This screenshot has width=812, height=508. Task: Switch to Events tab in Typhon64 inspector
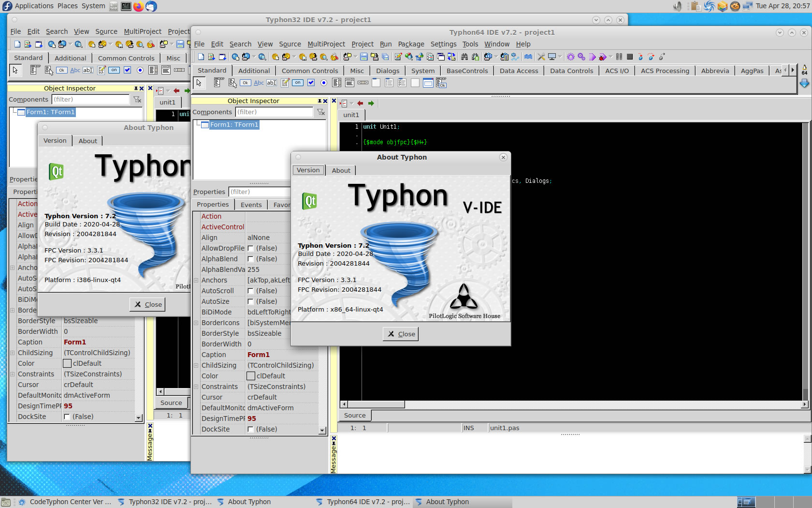251,205
